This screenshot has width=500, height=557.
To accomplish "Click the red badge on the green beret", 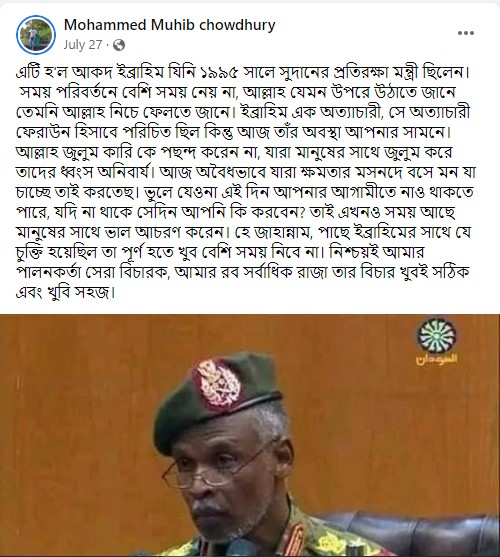I will 217,383.
